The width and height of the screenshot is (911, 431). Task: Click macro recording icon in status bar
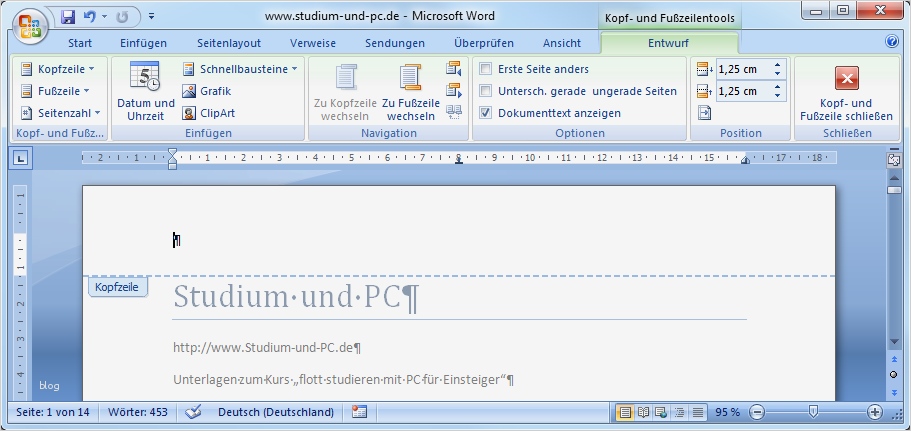click(x=360, y=412)
